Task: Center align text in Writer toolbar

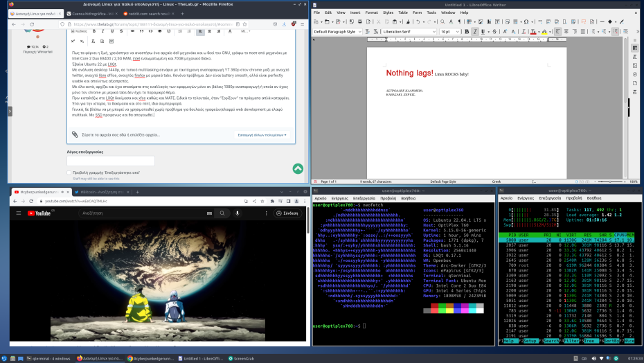Action: click(x=566, y=32)
